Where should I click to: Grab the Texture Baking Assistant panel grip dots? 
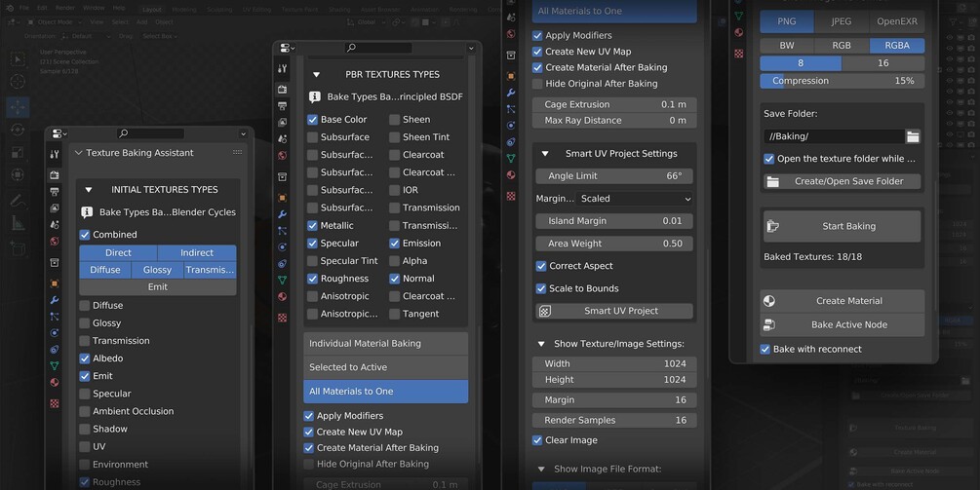coord(238,152)
